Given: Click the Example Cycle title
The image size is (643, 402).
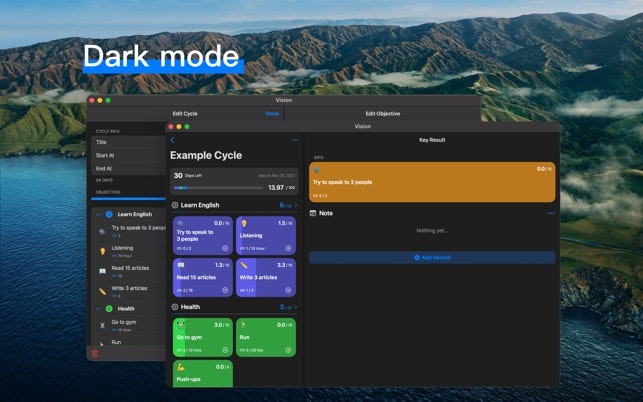Looking at the screenshot, I should point(206,155).
